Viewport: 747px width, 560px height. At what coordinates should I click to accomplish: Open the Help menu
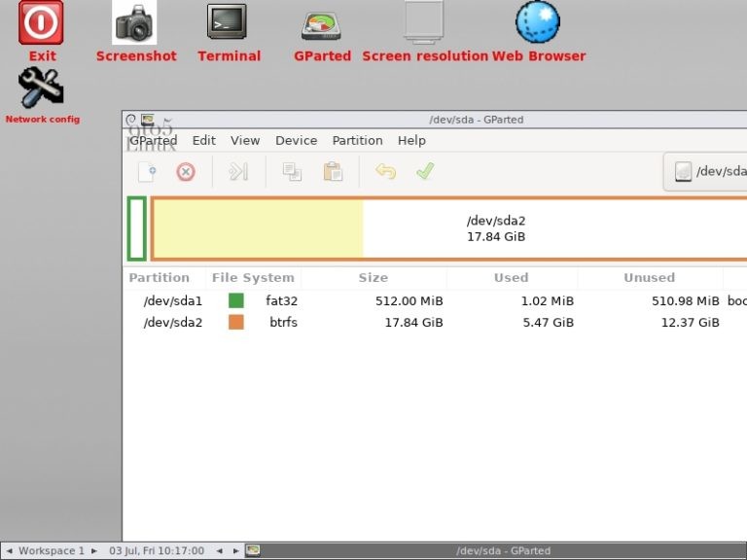(x=411, y=140)
